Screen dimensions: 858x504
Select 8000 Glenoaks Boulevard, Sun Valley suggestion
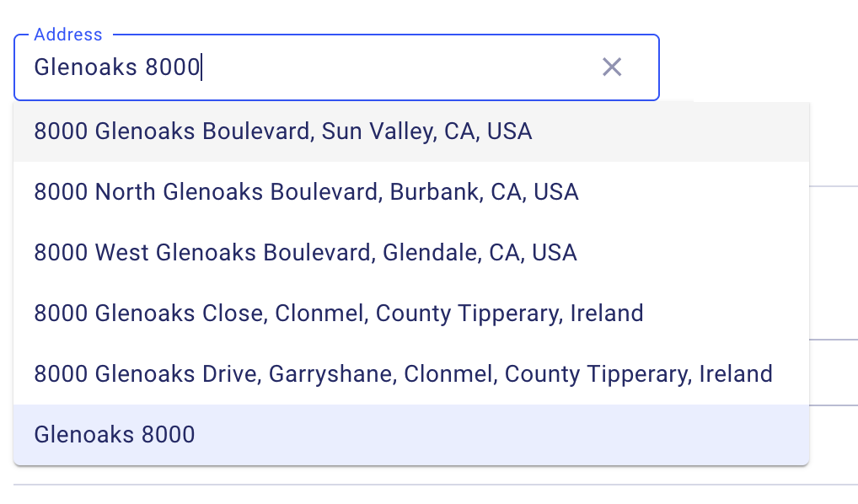(x=283, y=131)
